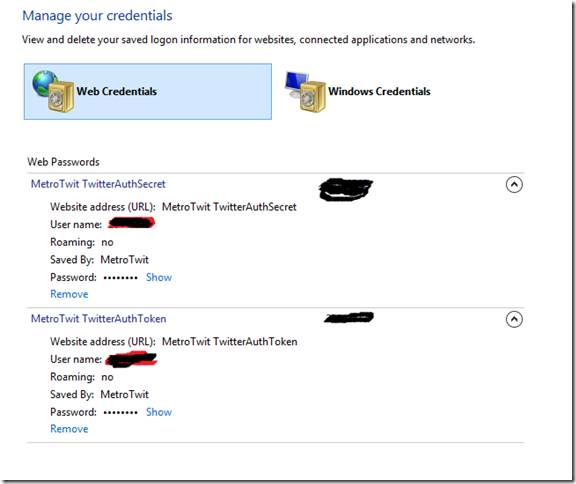Image resolution: width=576 pixels, height=484 pixels.
Task: Click the masked password dots under TwitterAuthToken
Action: (120, 413)
